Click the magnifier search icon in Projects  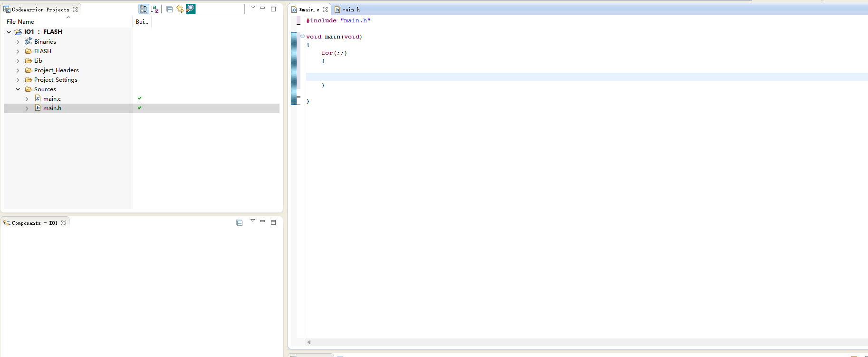[x=190, y=9]
